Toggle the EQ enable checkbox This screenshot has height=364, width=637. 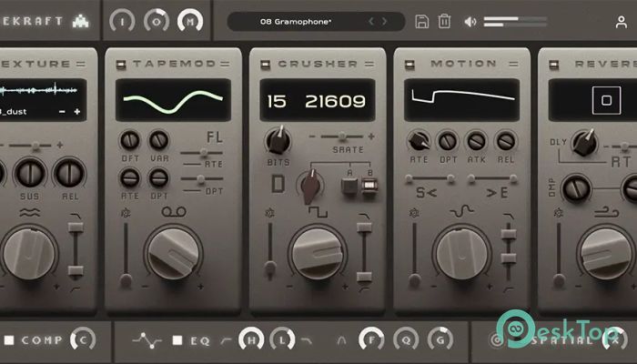pyautogui.click(x=179, y=340)
